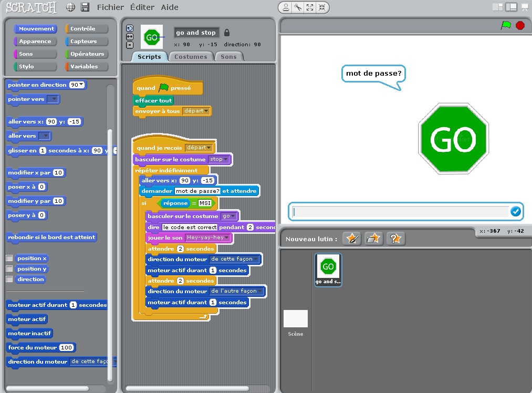Select the Capteurs block category

point(87,42)
